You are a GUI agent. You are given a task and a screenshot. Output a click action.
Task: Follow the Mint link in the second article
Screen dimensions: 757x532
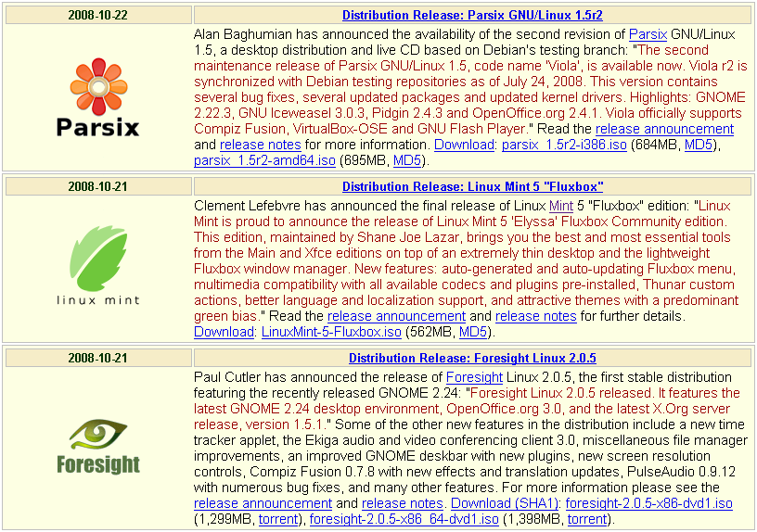click(561, 206)
